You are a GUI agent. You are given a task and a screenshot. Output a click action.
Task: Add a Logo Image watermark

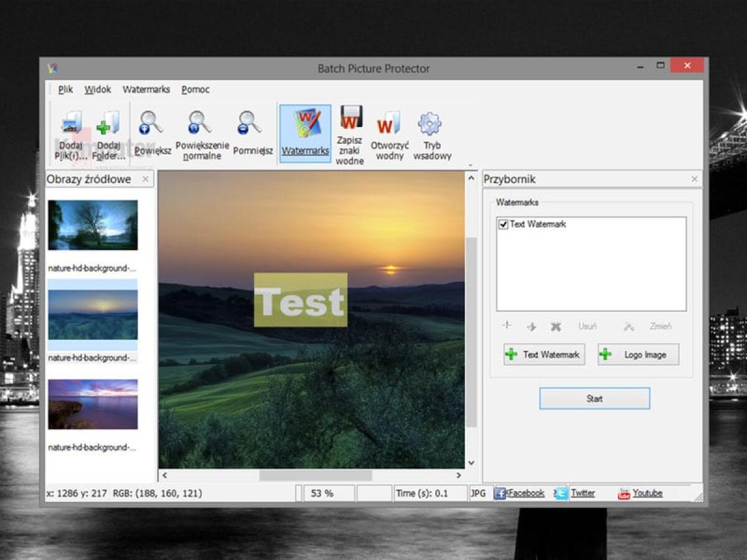pyautogui.click(x=637, y=355)
